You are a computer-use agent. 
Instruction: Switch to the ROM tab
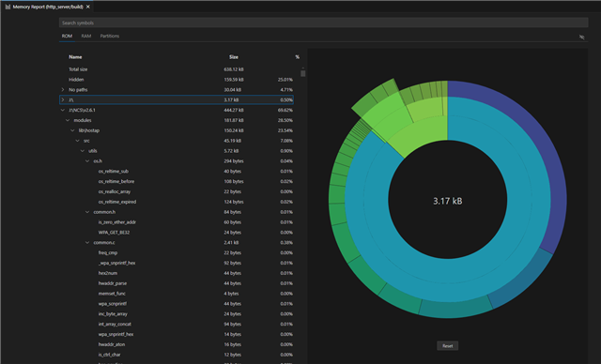[x=67, y=36]
